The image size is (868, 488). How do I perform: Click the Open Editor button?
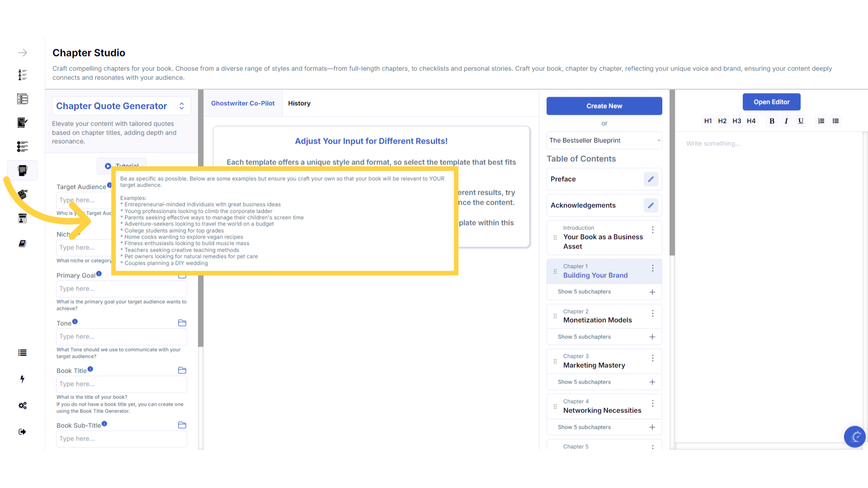[771, 102]
